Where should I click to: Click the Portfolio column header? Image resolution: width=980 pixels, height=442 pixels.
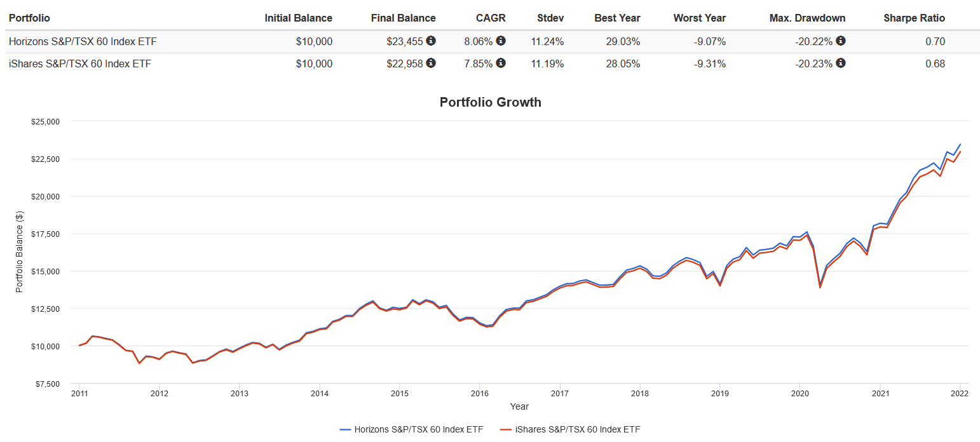pyautogui.click(x=29, y=18)
